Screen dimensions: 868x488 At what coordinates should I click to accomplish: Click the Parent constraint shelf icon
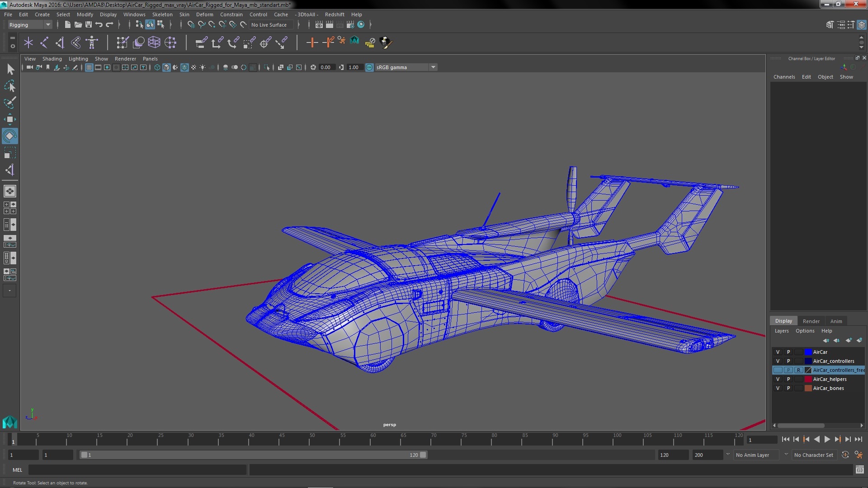tap(201, 42)
